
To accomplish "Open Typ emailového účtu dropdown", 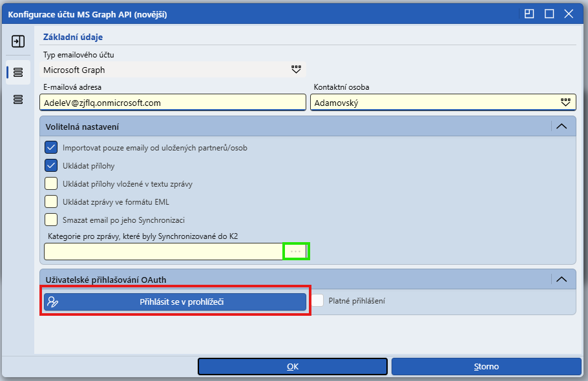I will [296, 70].
